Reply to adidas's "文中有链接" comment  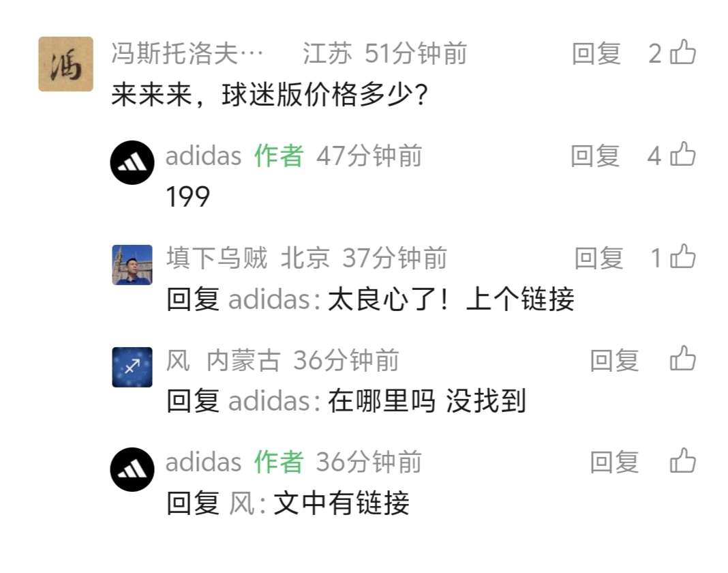click(614, 462)
